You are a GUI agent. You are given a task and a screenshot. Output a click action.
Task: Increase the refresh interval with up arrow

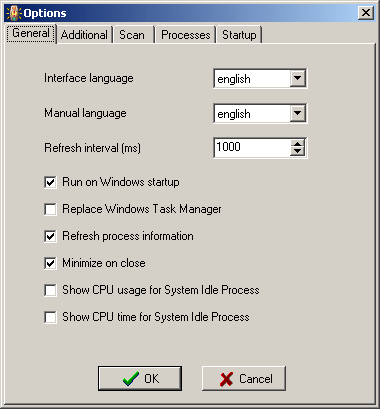click(297, 143)
